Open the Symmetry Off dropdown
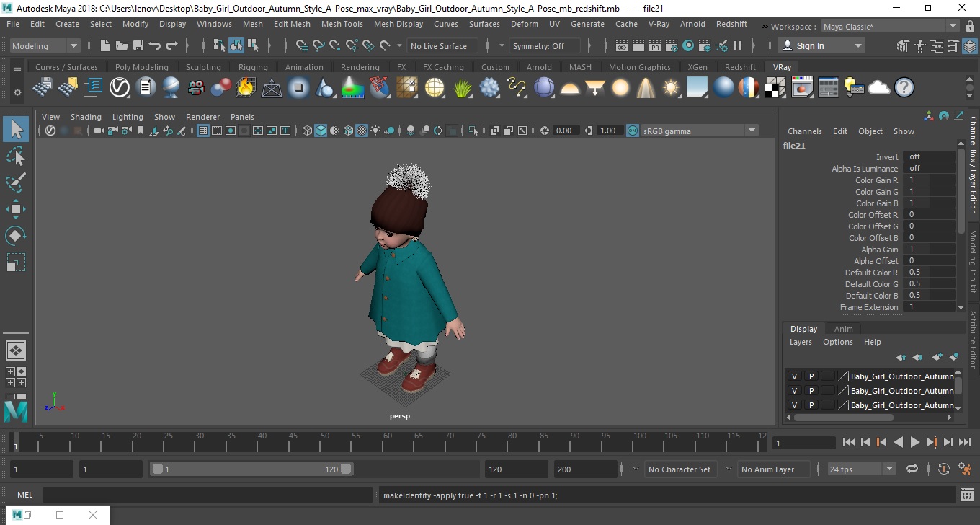This screenshot has width=980, height=525. coord(545,45)
